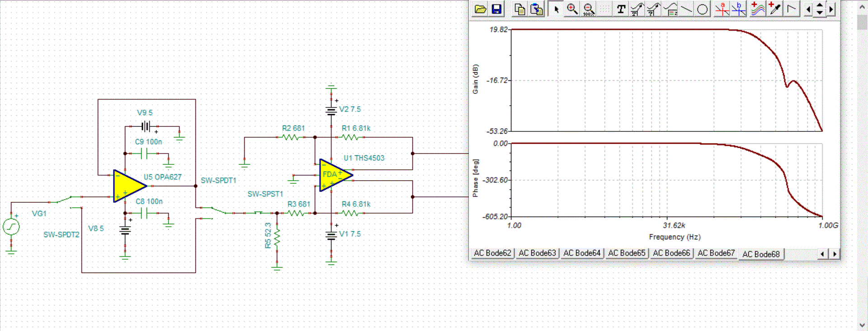This screenshot has height=331, width=868.
Task: Switch to the AC Bode67 tab
Action: (716, 253)
